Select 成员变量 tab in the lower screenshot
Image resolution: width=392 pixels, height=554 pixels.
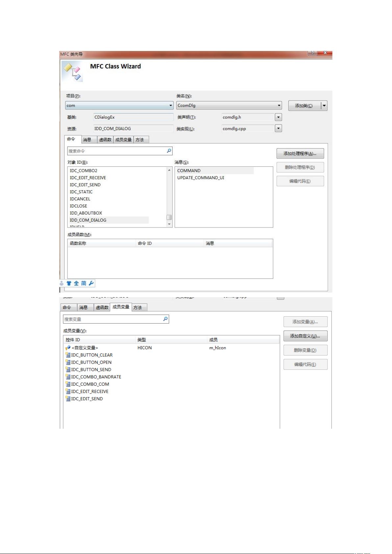[121, 307]
